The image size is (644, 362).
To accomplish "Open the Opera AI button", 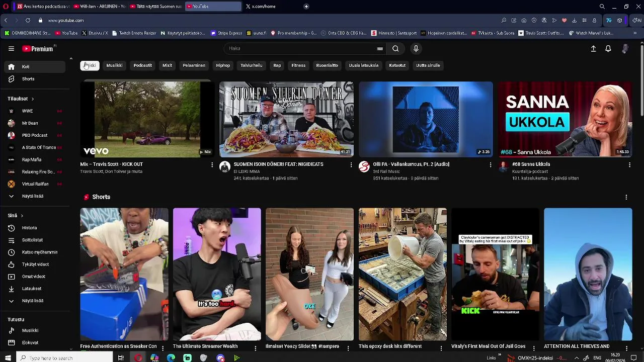I will click(x=637, y=20).
